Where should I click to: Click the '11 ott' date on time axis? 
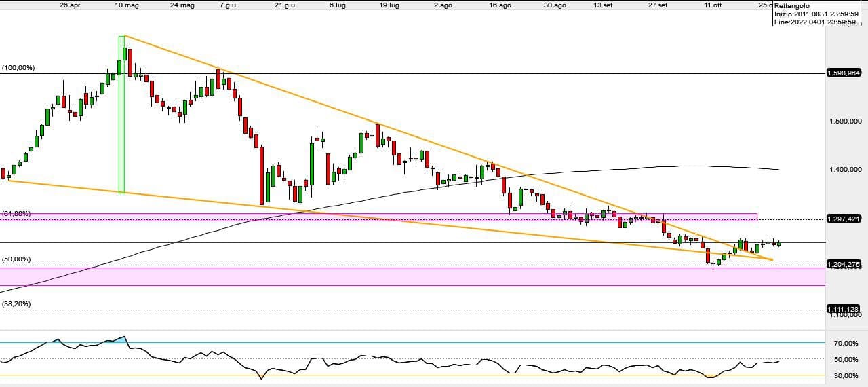713,5
